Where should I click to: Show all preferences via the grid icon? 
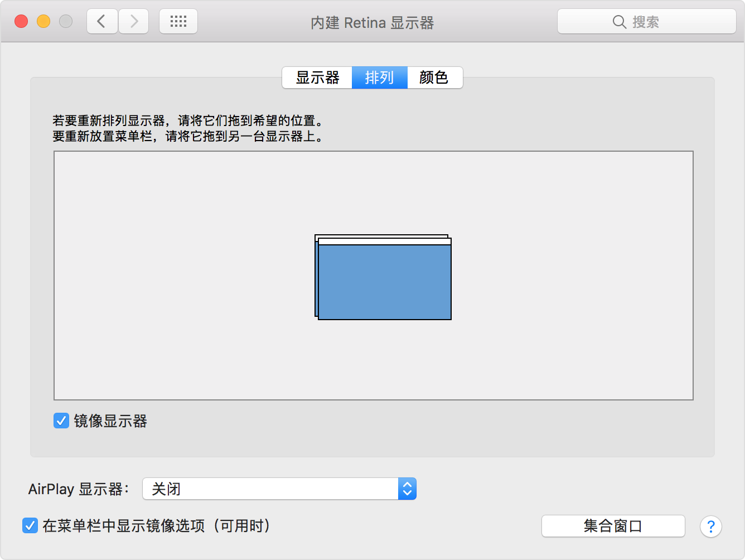[x=178, y=22]
